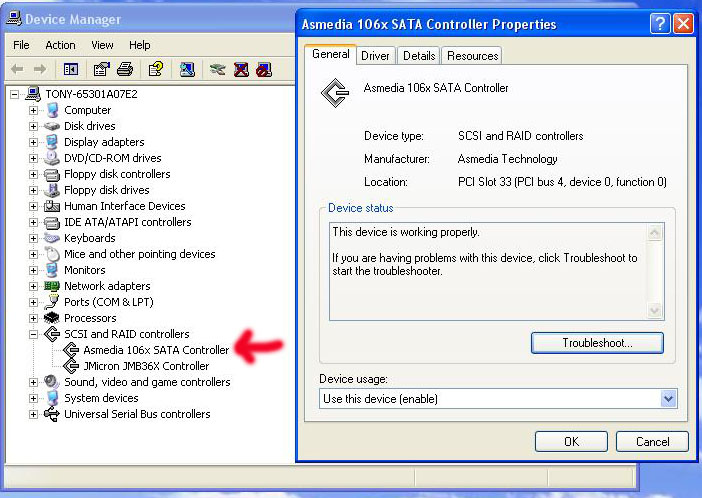This screenshot has width=702, height=498.
Task: Click the Print toolbar icon
Action: pos(125,69)
